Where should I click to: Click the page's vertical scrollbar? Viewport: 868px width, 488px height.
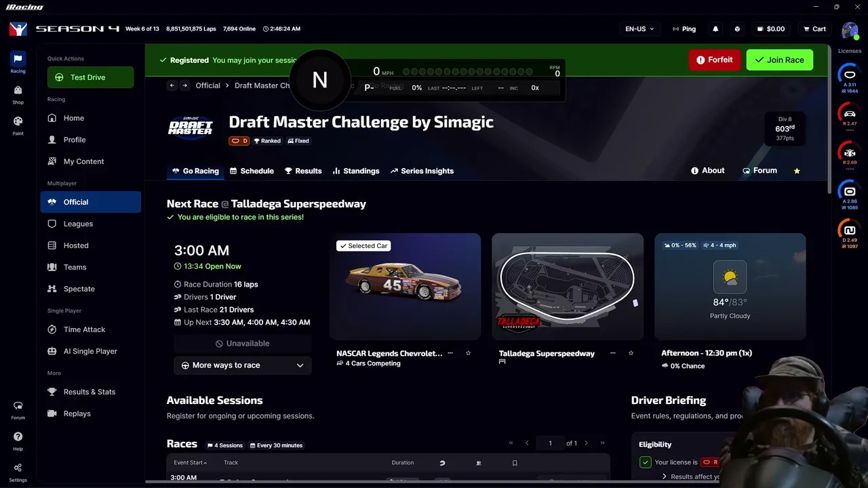point(831,119)
